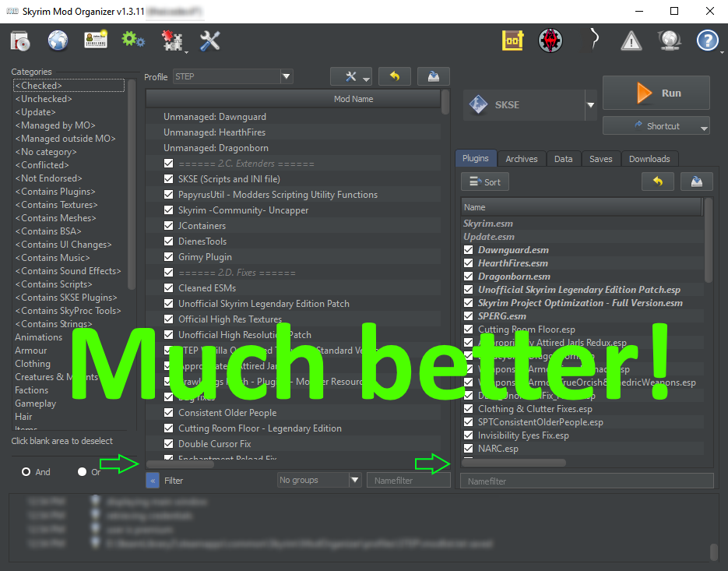Open the Nexus globe icon
728x571 pixels.
click(58, 41)
